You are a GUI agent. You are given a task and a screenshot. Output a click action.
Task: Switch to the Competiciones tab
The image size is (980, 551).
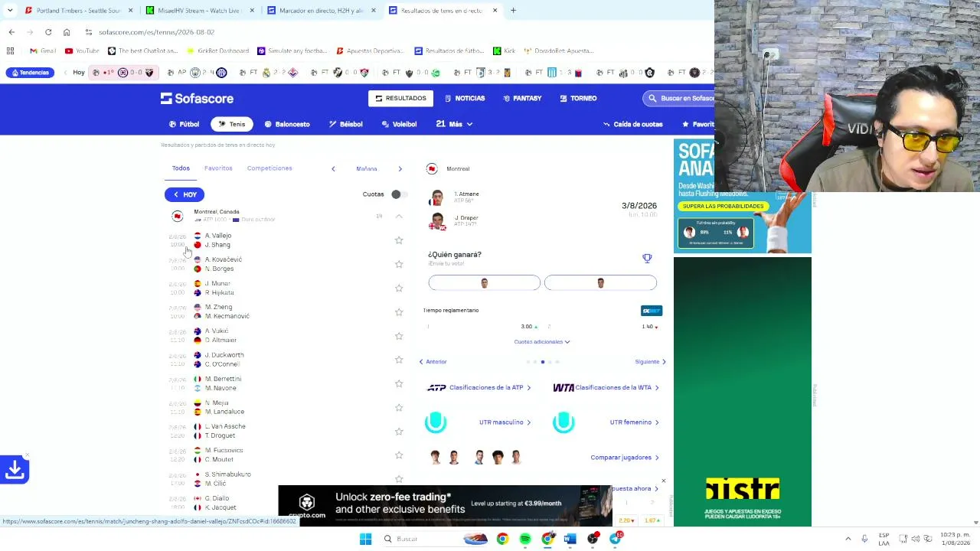tap(269, 168)
